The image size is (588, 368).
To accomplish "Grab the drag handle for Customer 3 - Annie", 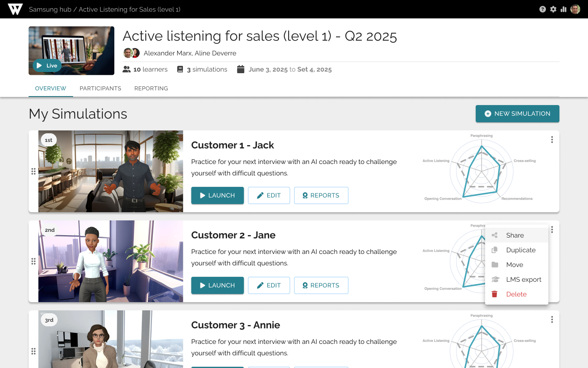I will point(33,351).
